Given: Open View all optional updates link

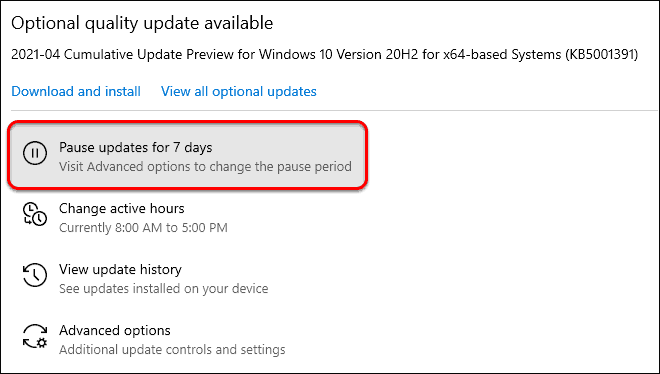Looking at the screenshot, I should (x=239, y=91).
